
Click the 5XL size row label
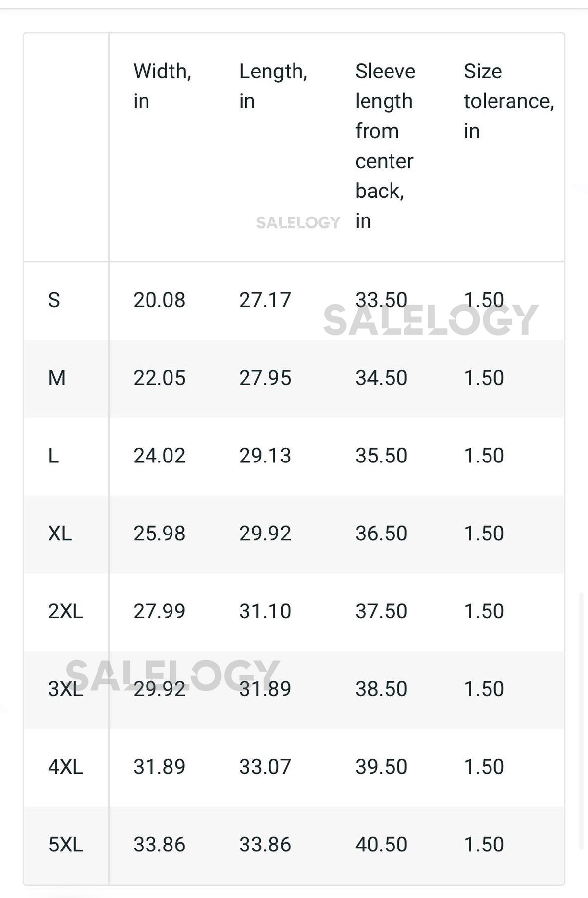click(66, 845)
